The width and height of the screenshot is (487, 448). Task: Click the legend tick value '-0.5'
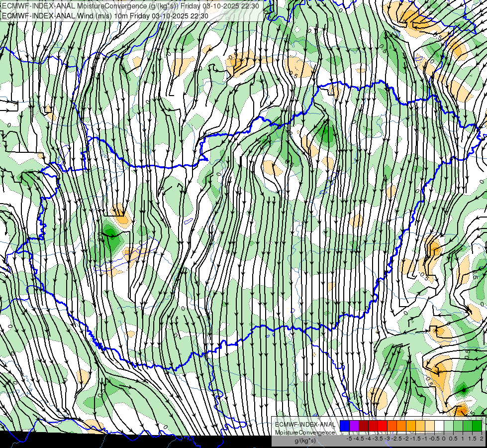tap(434, 439)
